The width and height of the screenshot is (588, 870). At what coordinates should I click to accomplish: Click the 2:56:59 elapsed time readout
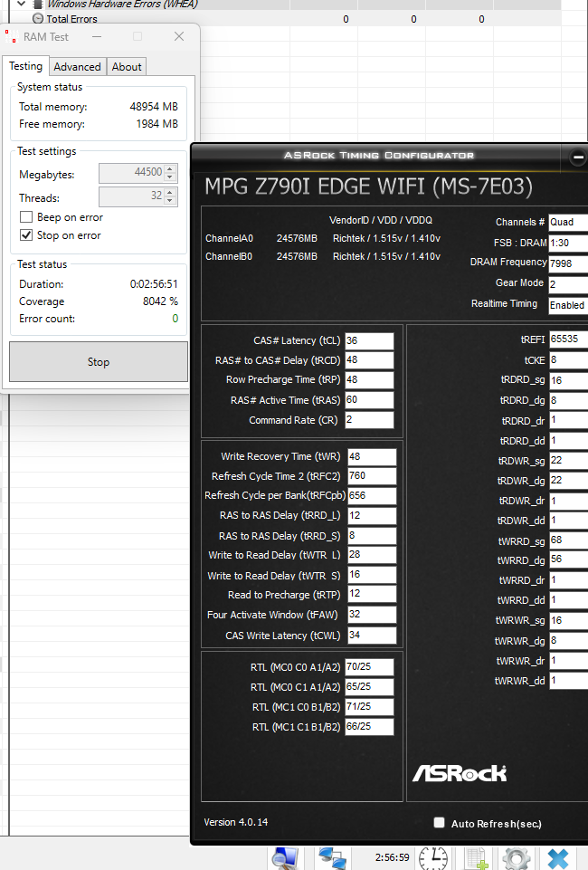point(392,857)
